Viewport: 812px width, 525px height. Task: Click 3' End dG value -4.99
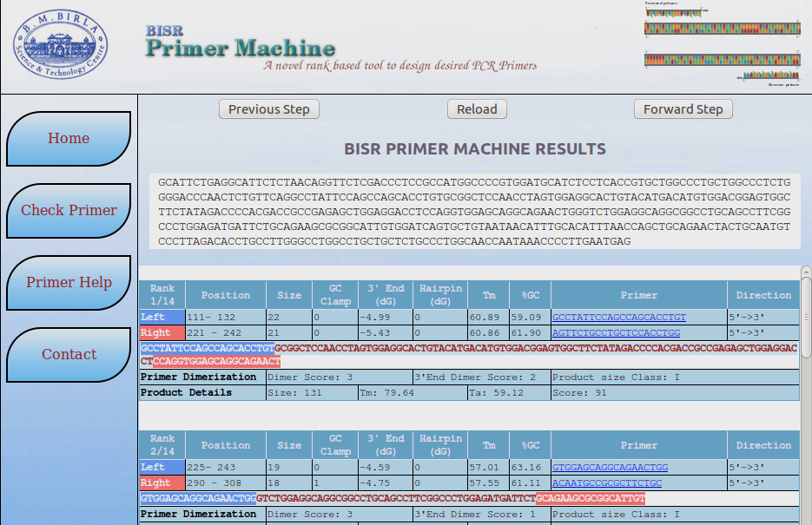point(386,317)
